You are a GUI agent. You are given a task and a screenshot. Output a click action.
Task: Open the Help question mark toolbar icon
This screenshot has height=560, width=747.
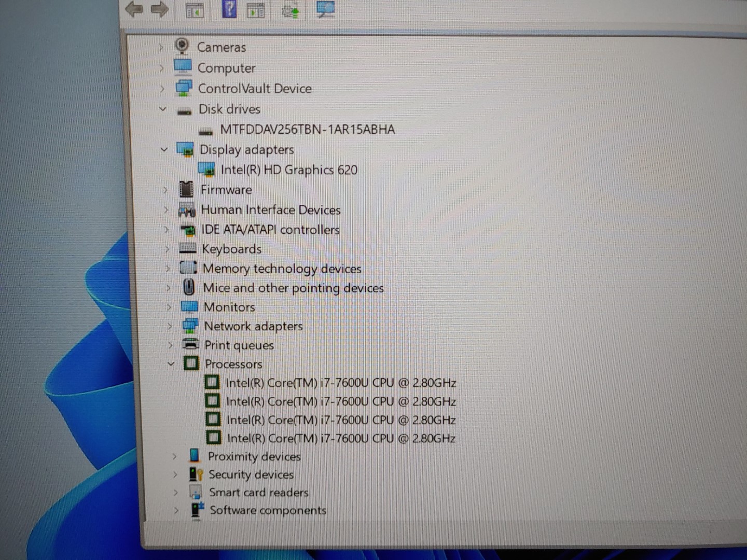(x=229, y=9)
